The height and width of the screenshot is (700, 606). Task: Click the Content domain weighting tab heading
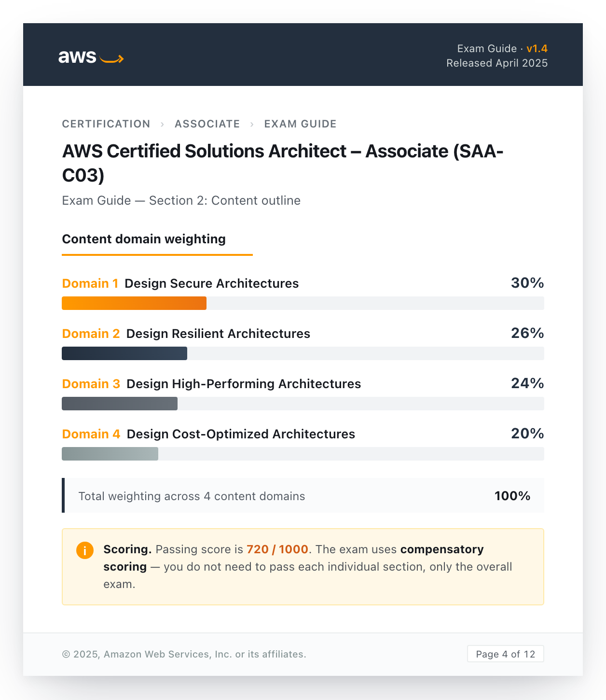144,239
